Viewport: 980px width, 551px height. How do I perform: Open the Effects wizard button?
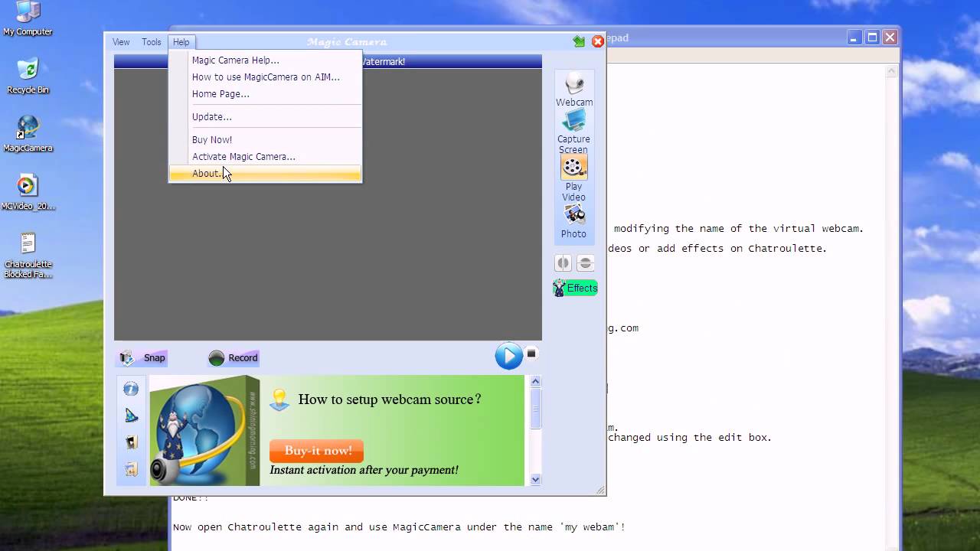click(x=575, y=288)
